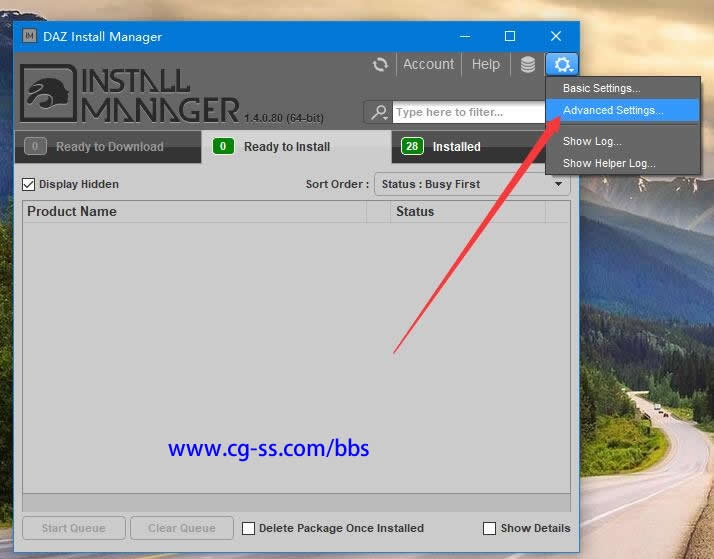
Task: Open the Account link
Action: tap(428, 65)
